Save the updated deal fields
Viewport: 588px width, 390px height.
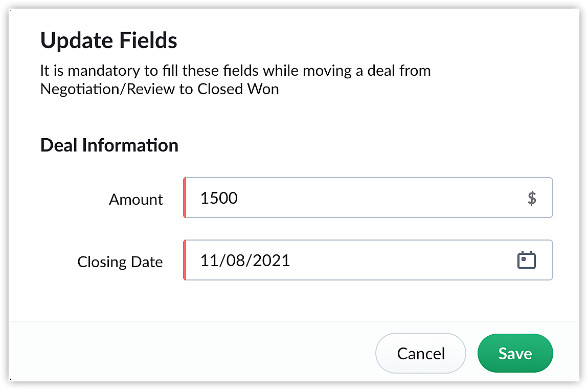515,353
